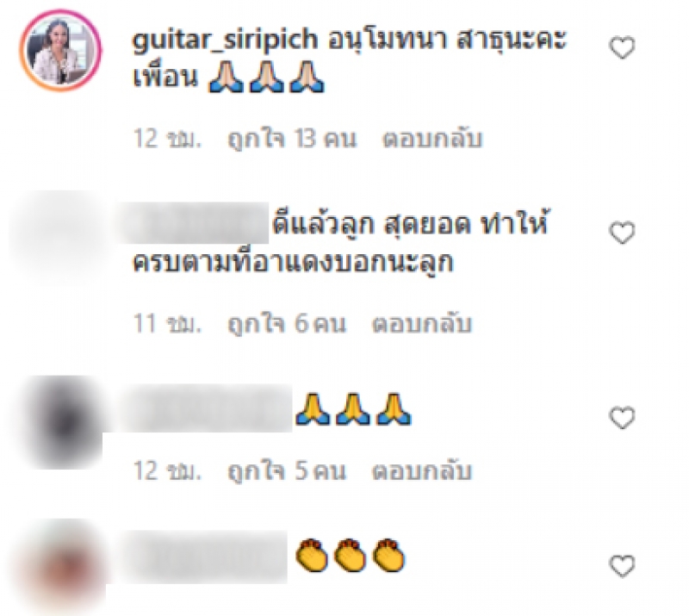Click the 11 ชม. timestamp of second comment

(167, 324)
